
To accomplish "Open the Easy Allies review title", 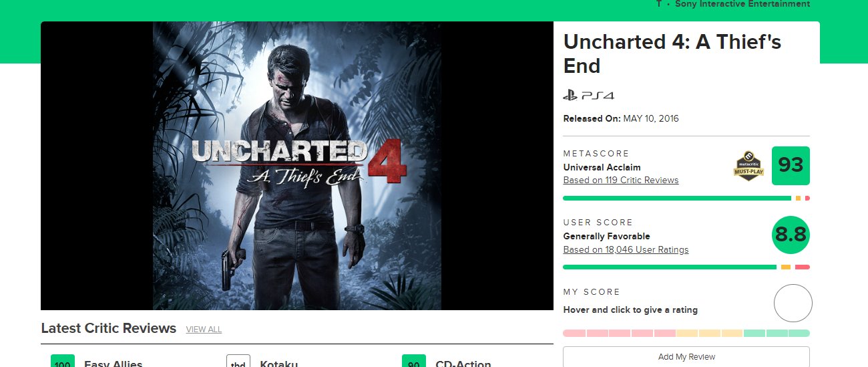I will click(x=114, y=364).
